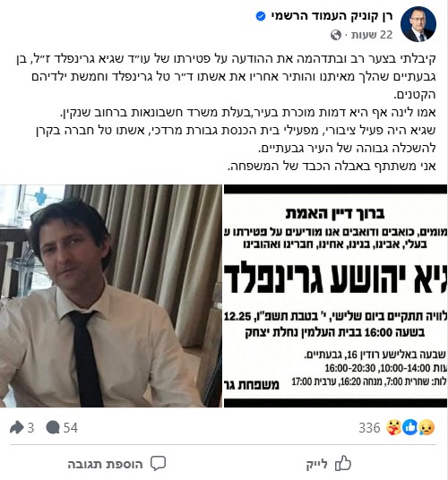Open the post timestamp 22 שעות
Viewport: 448px width, 480px height.
(372, 35)
